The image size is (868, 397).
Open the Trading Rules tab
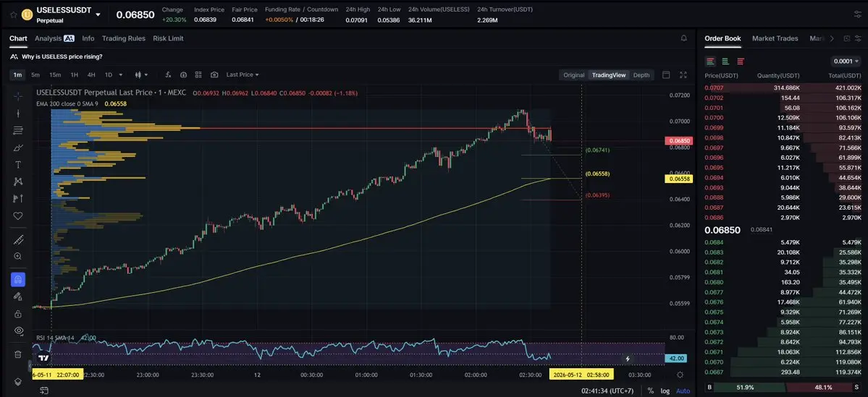click(124, 38)
